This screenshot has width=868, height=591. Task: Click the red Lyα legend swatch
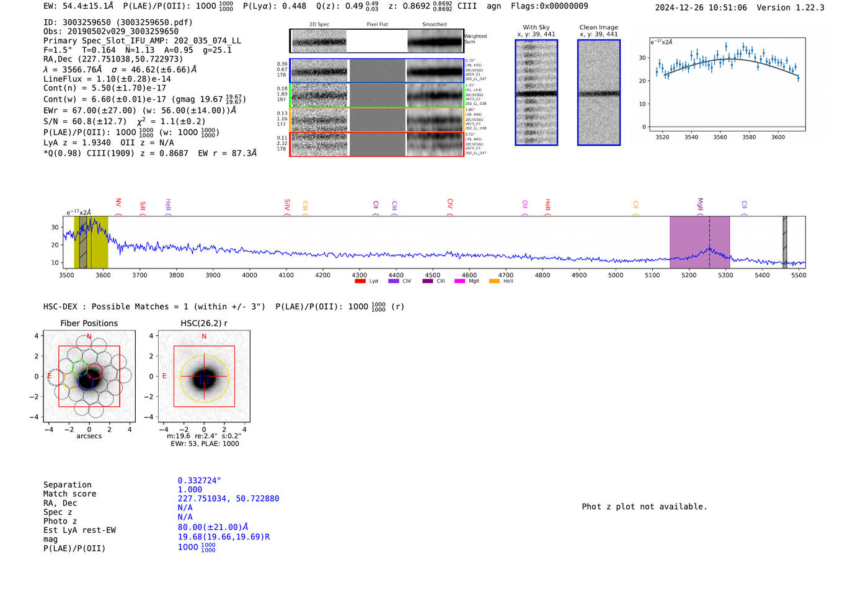point(360,281)
